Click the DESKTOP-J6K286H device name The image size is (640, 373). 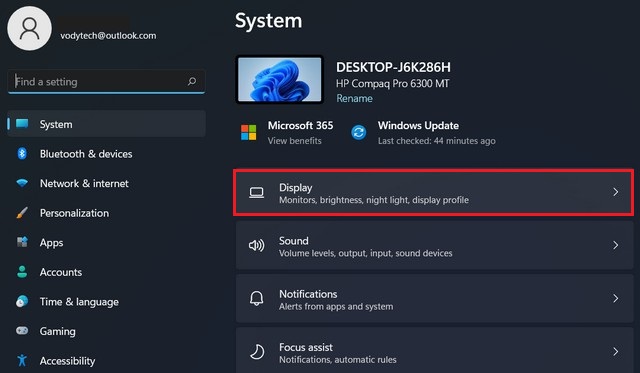click(x=393, y=67)
